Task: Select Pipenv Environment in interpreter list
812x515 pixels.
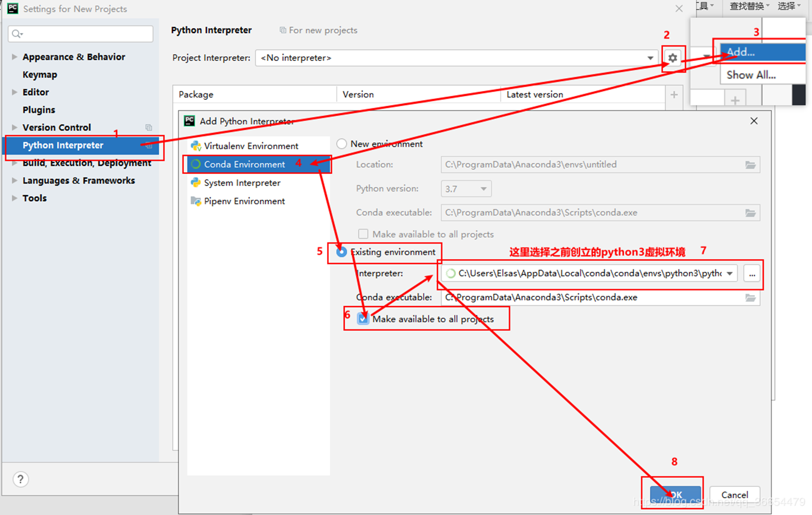Action: click(x=258, y=201)
